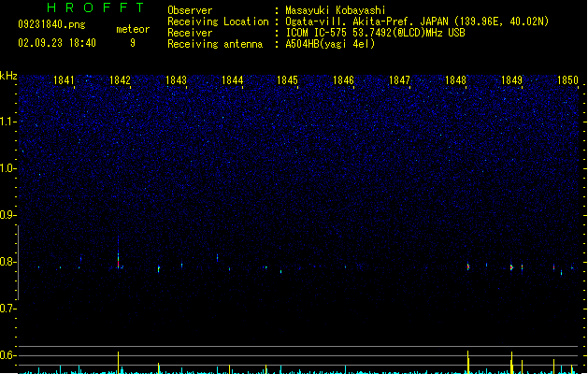This screenshot has height=374, width=588.
Task: Click the 0.6 kHz frequency tick label
Action: tap(7, 355)
